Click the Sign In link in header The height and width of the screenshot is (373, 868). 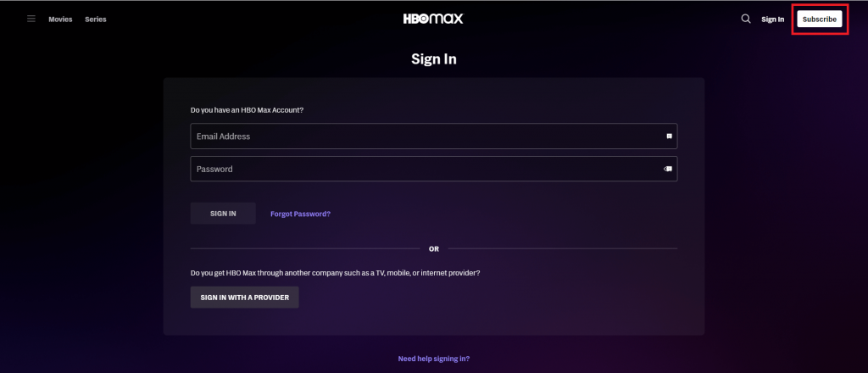coord(773,19)
